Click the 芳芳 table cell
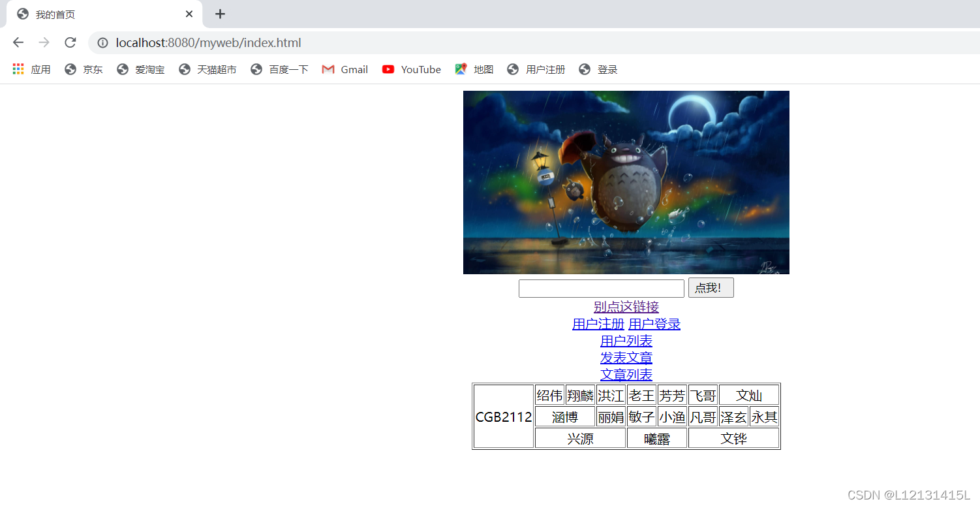Screen dimensions: 980x506 pos(672,395)
